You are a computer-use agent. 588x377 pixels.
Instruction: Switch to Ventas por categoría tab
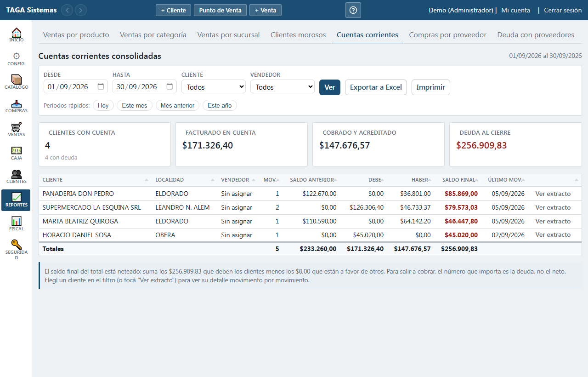153,35
